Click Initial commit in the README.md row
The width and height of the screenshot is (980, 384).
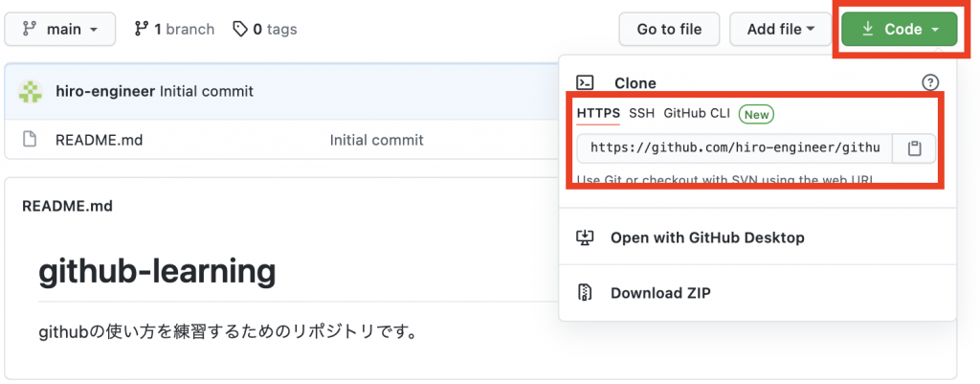377,140
